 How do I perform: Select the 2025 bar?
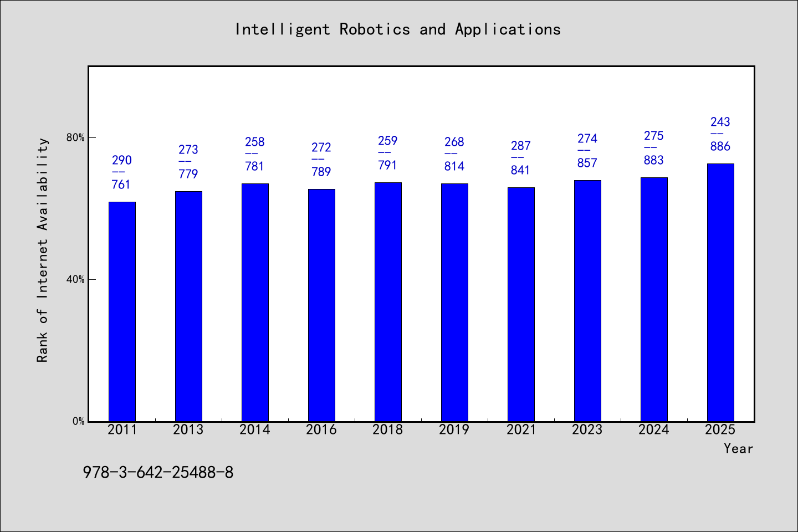720,293
